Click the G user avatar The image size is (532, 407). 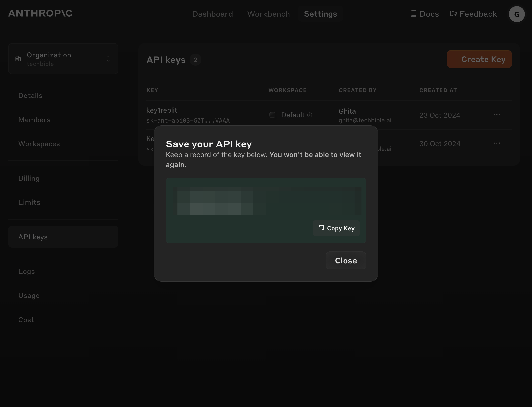pos(517,14)
